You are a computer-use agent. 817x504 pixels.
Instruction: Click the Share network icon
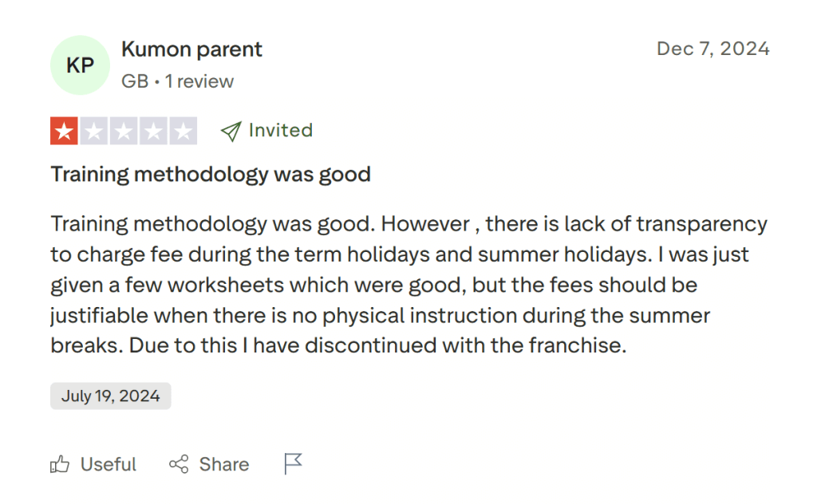[x=180, y=464]
